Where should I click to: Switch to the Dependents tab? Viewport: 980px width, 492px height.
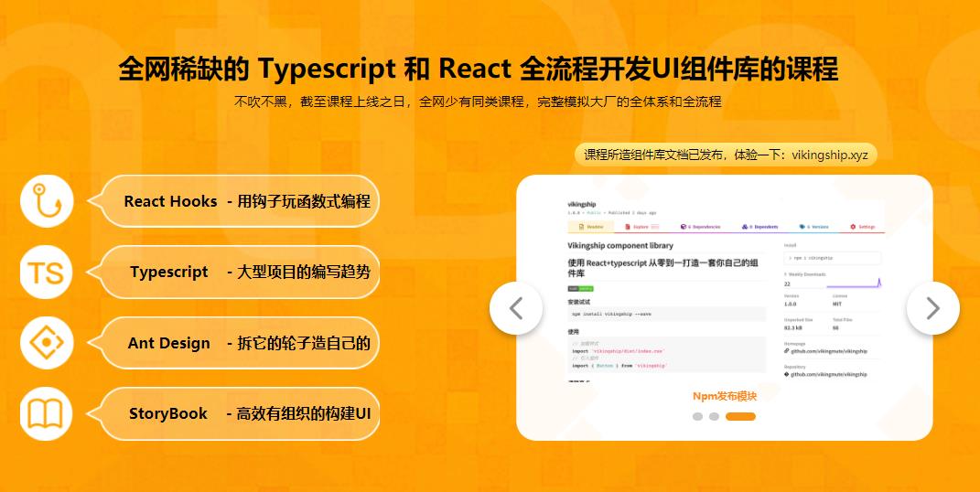(x=759, y=227)
